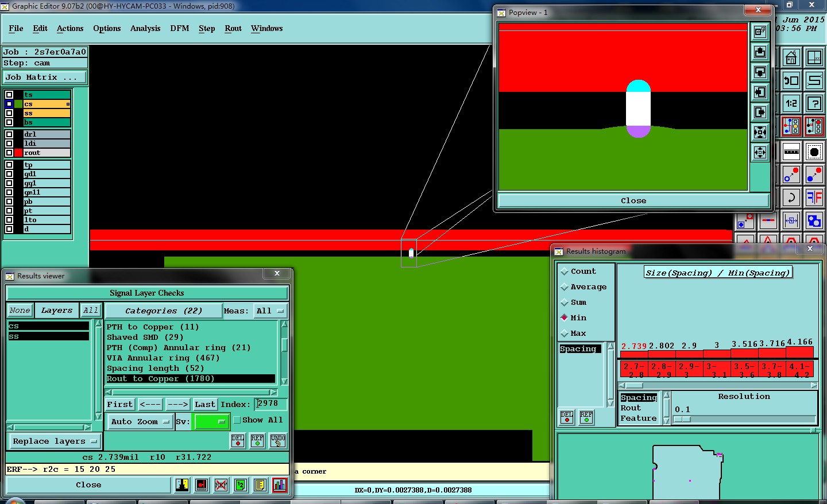Select the Layers tab in Results viewer
Image resolution: width=827 pixels, height=504 pixels.
(x=57, y=311)
